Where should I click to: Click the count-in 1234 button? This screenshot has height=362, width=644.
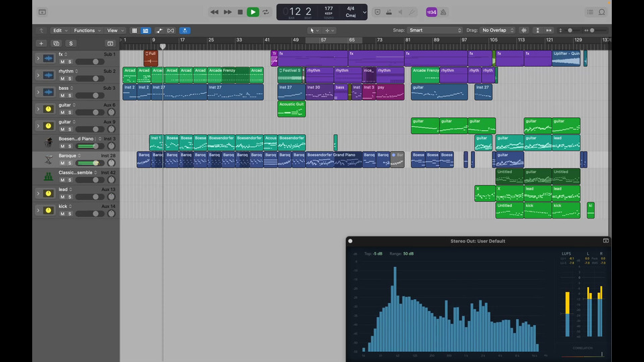(x=431, y=12)
